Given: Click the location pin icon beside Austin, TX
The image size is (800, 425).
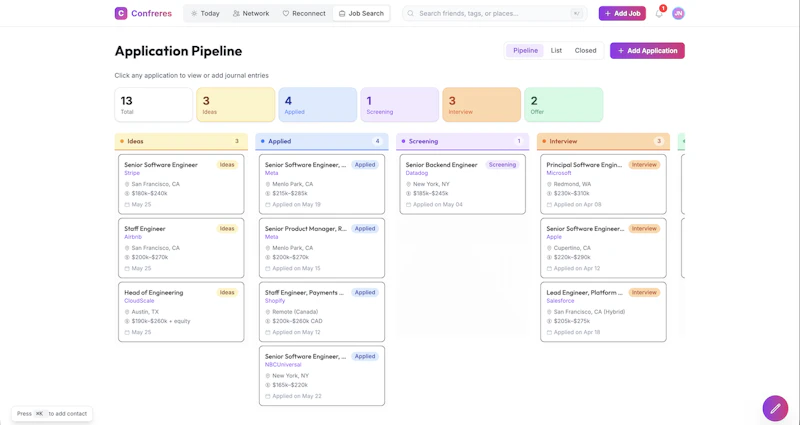Looking at the screenshot, I should [127, 312].
